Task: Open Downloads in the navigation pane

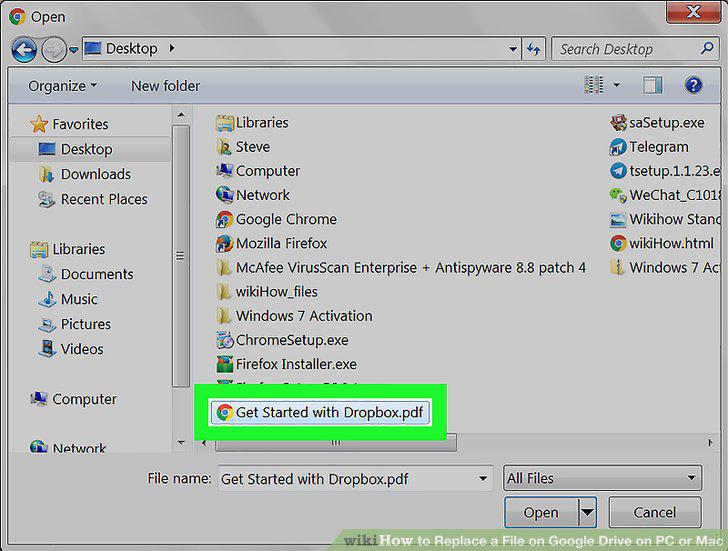Action: pyautogui.click(x=85, y=174)
